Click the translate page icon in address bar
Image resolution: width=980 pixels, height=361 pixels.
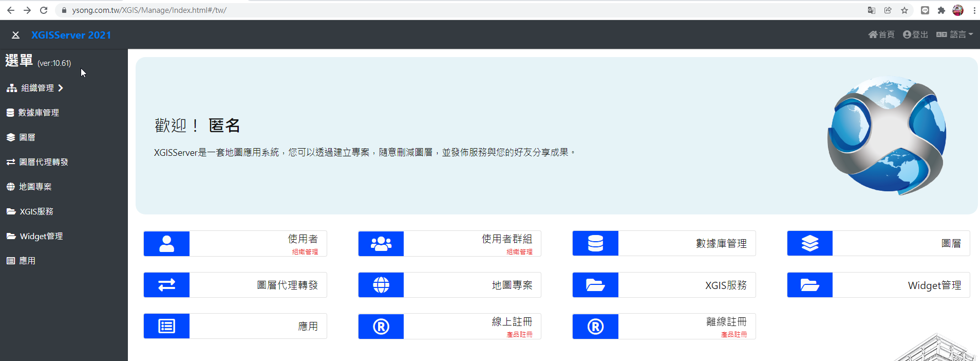872,10
